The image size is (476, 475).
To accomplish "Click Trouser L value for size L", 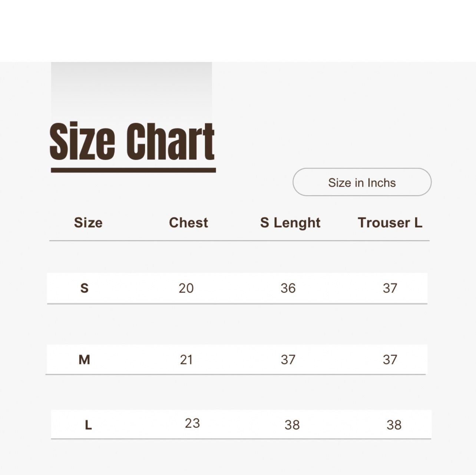I will point(394,425).
